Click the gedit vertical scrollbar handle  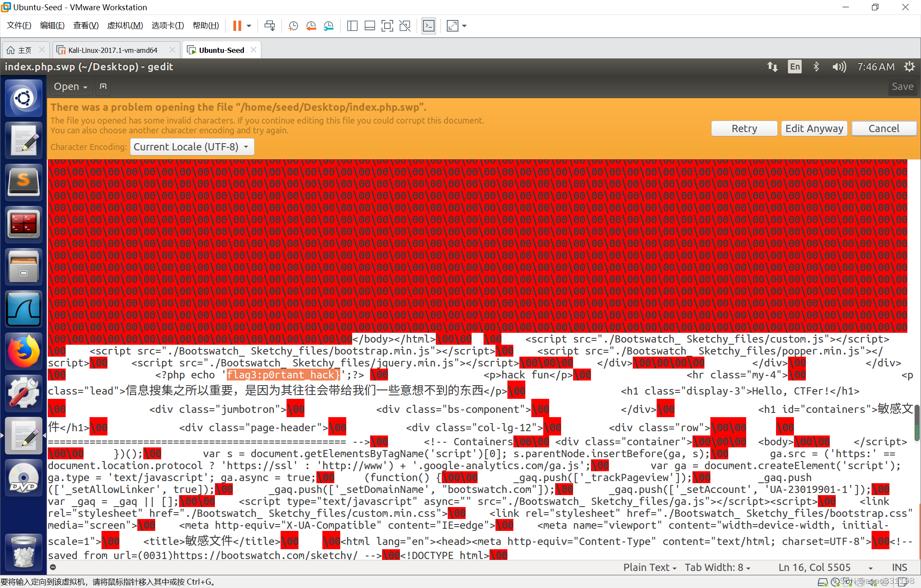click(x=917, y=423)
